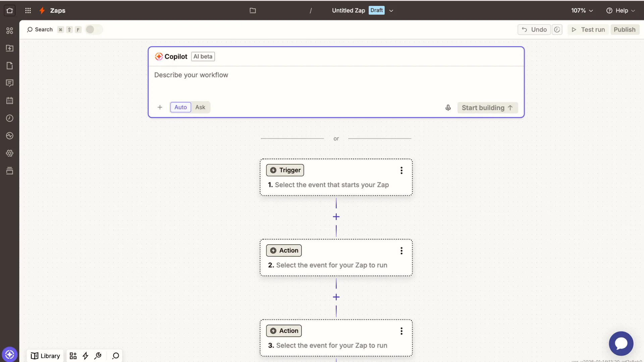The height and width of the screenshot is (362, 644).
Task: Open the Trigger step options menu
Action: click(x=401, y=171)
